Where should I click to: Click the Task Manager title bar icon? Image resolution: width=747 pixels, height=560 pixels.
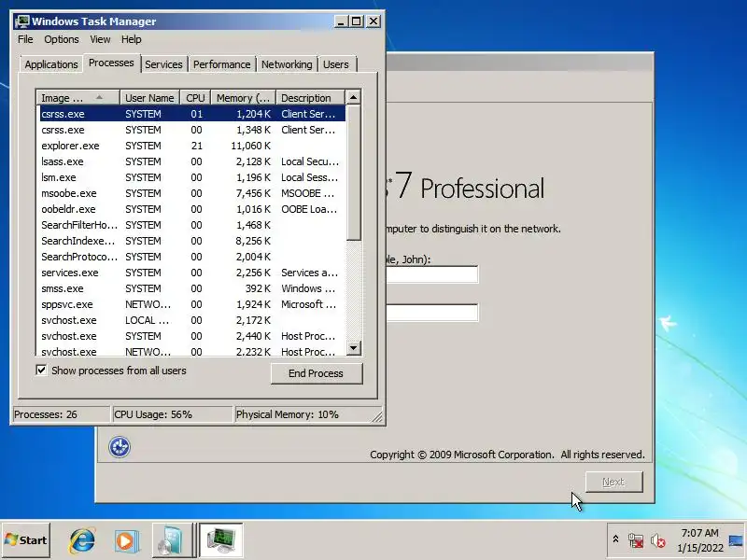[x=21, y=21]
